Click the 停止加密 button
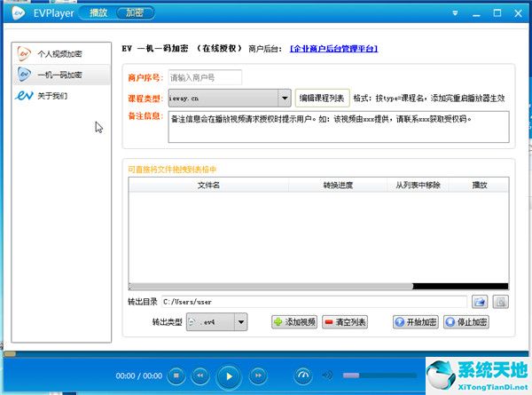The width and height of the screenshot is (532, 395). [466, 321]
